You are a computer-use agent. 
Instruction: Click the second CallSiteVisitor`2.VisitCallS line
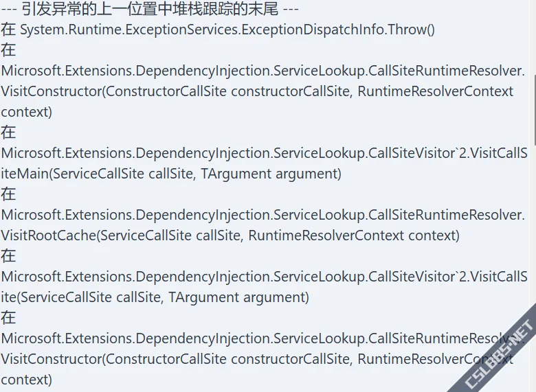point(264,277)
